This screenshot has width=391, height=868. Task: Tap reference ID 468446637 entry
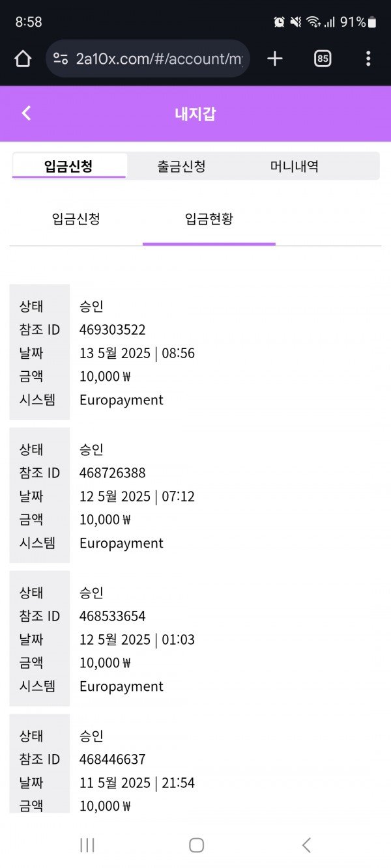(113, 759)
